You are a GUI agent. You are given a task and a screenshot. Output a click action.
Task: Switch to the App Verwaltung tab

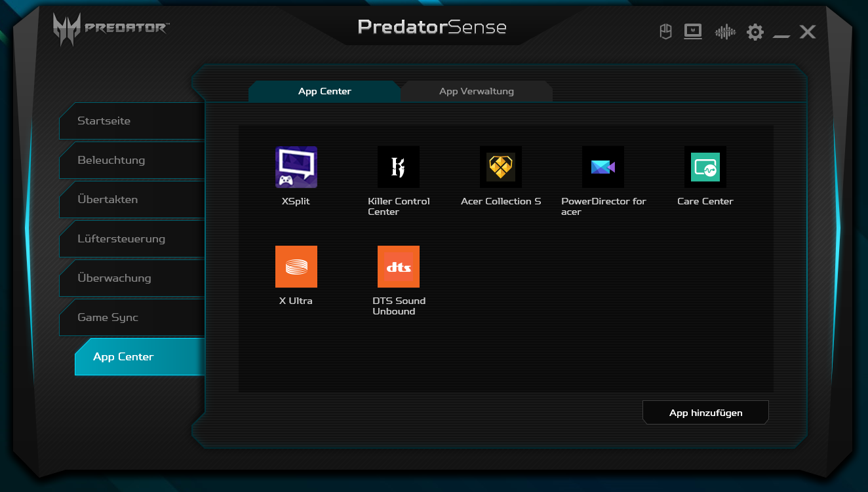477,92
